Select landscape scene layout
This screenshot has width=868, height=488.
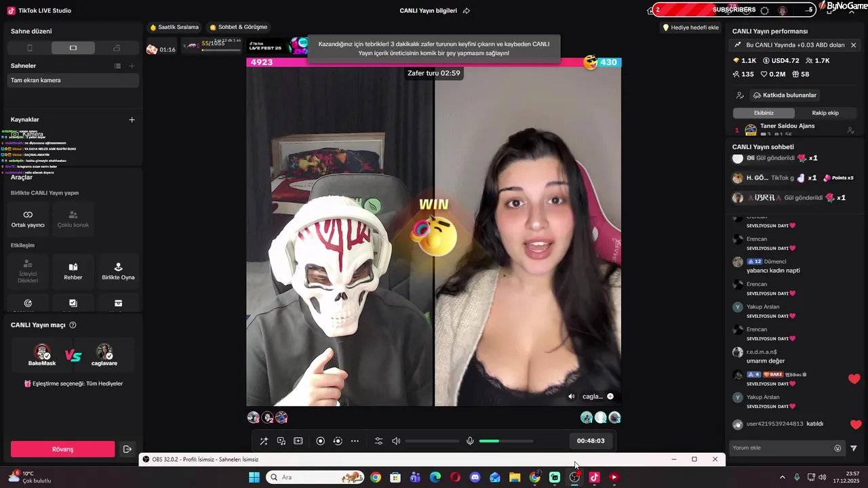(x=73, y=48)
